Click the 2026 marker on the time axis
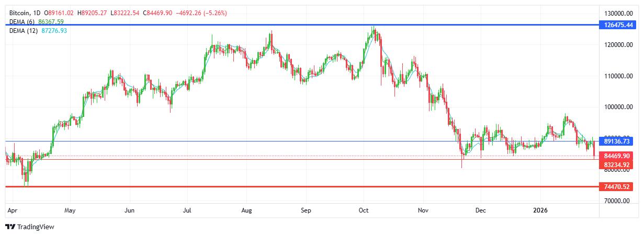644x236 pixels. pos(540,211)
